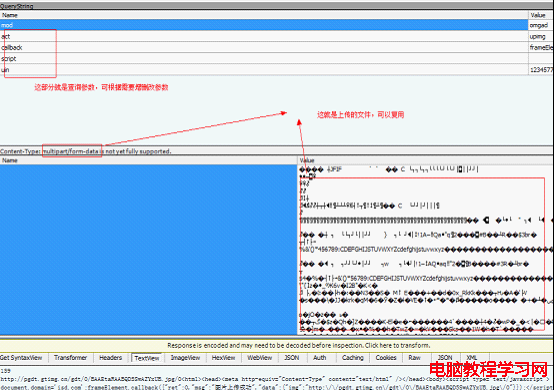Switch to the WebView tab
The width and height of the screenshot is (554, 390).
pos(260,358)
